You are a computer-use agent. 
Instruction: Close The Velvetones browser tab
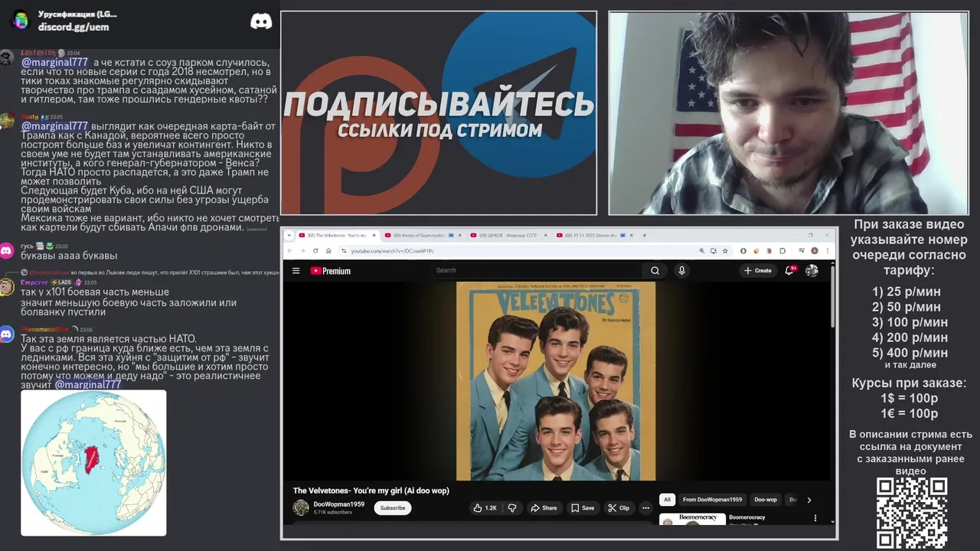[374, 236]
